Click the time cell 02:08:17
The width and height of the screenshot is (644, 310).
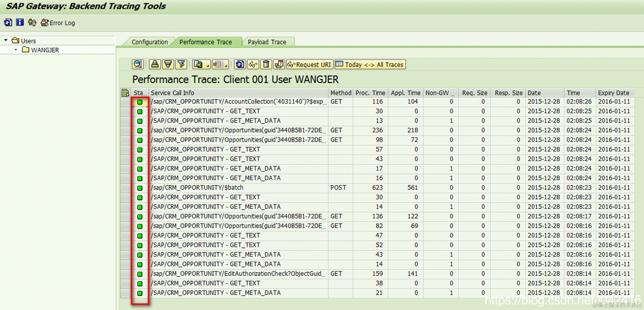click(579, 216)
